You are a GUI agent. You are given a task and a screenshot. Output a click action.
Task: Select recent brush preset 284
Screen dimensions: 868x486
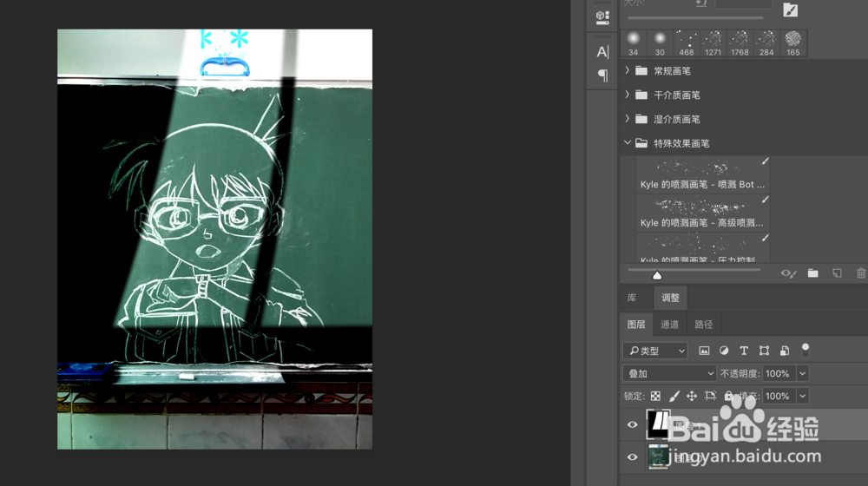766,43
